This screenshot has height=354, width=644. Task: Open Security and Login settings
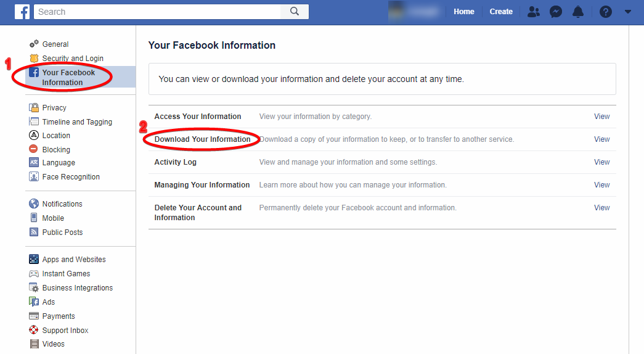point(73,59)
